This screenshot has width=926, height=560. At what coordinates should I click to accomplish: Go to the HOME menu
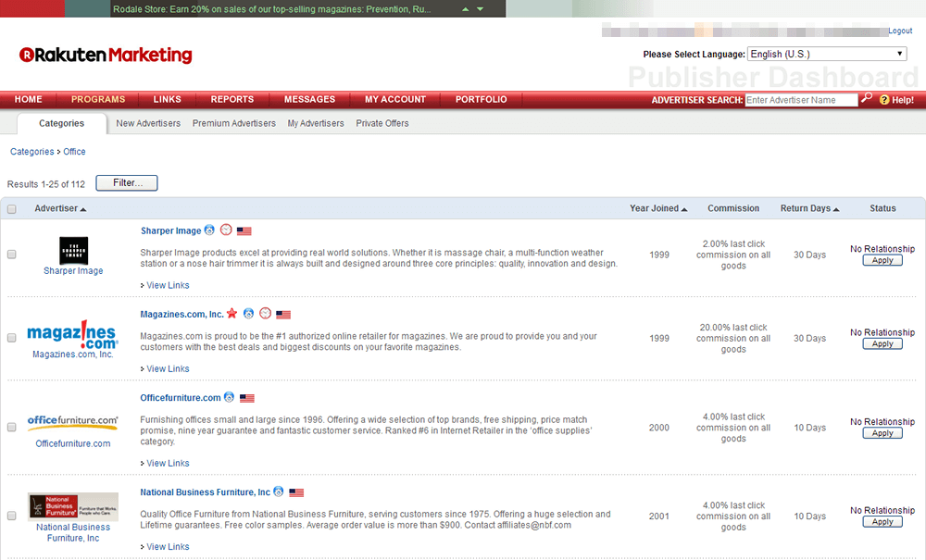tap(29, 99)
